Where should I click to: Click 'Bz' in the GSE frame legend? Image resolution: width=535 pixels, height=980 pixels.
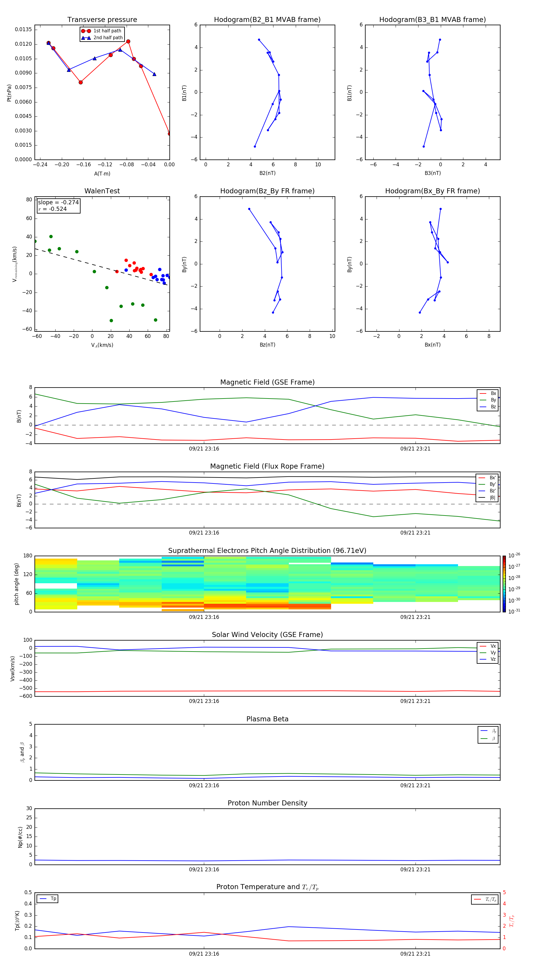click(488, 407)
